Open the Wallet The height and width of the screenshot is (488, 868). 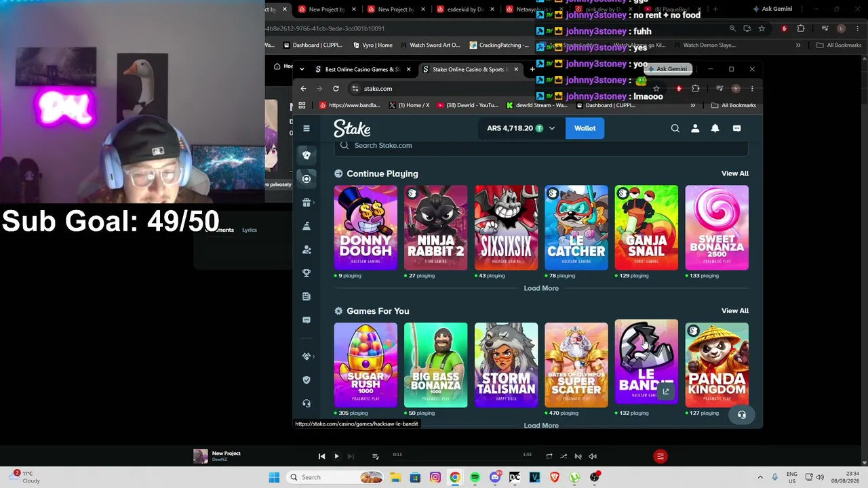[585, 128]
